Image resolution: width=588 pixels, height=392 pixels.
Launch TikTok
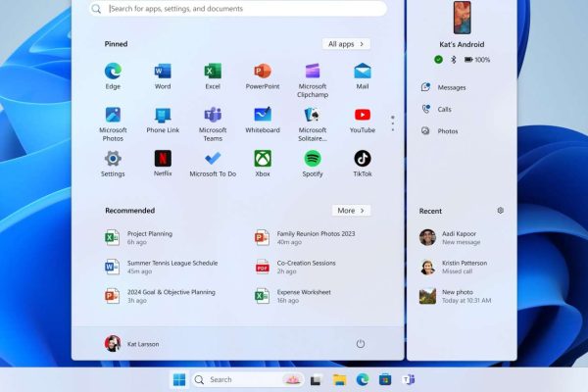tap(363, 164)
